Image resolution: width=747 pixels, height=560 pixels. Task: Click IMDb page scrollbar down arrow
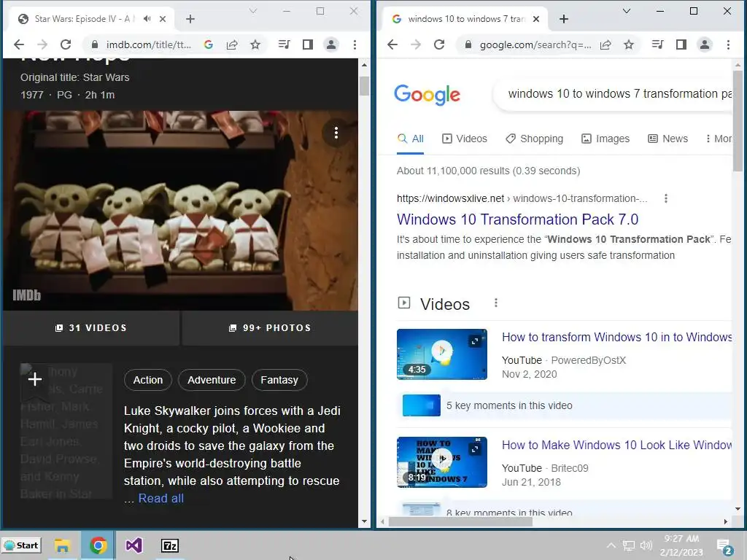[x=365, y=521]
